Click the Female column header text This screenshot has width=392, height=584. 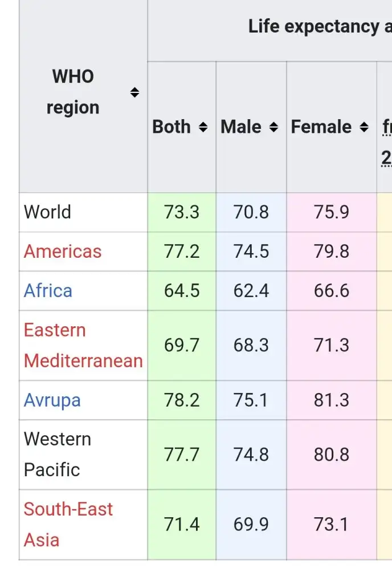(321, 127)
